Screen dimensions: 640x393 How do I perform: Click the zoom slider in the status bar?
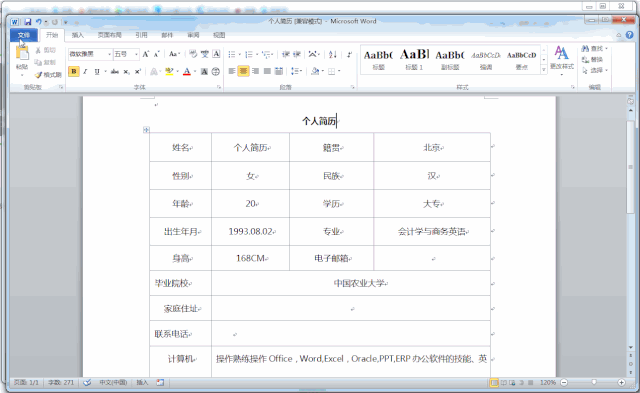(x=593, y=382)
